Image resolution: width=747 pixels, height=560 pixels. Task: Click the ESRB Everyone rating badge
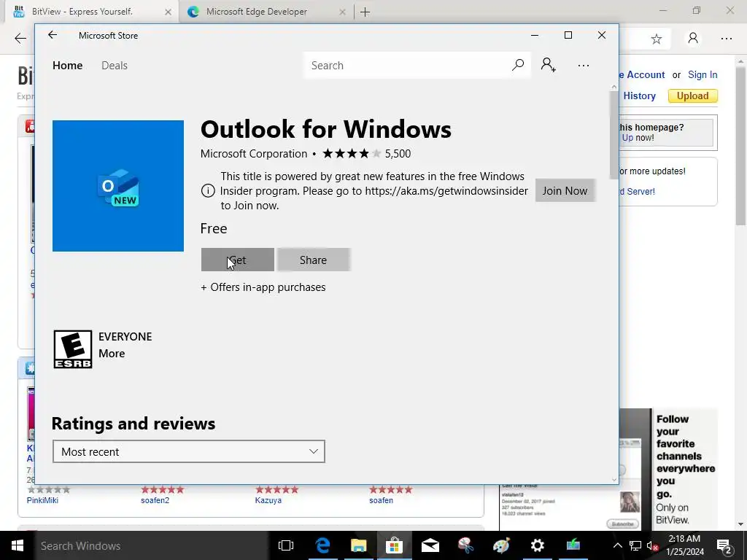click(x=73, y=349)
